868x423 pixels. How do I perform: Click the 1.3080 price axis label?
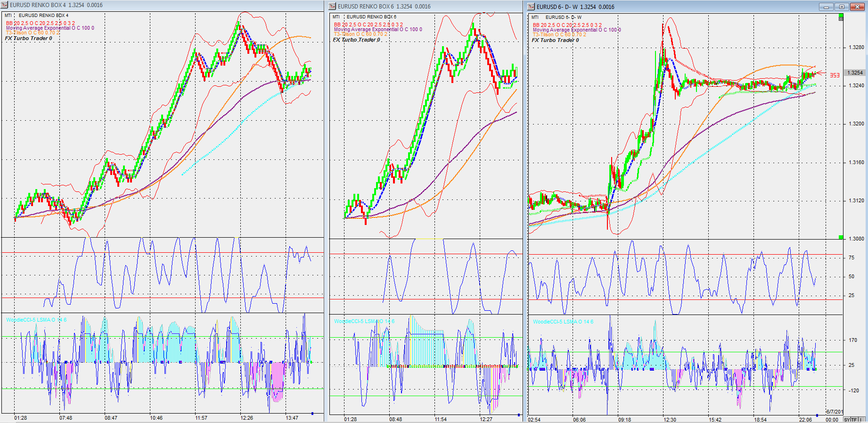856,239
